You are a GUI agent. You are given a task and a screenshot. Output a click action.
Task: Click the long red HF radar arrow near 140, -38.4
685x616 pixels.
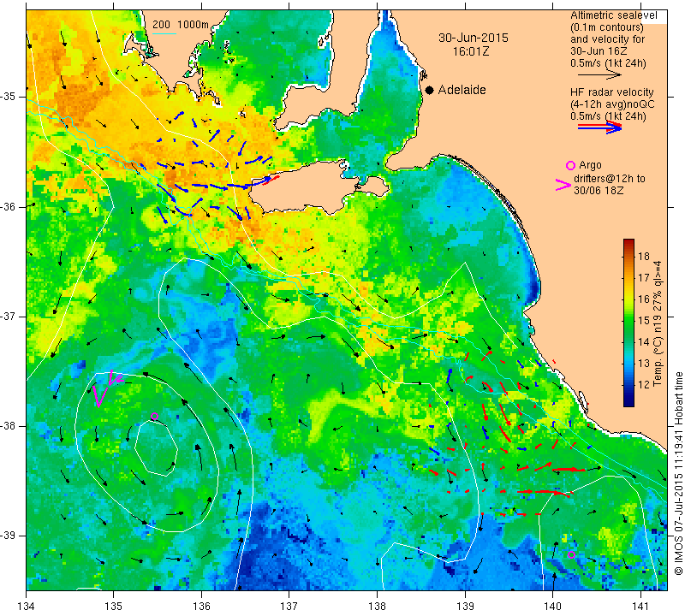click(x=568, y=470)
